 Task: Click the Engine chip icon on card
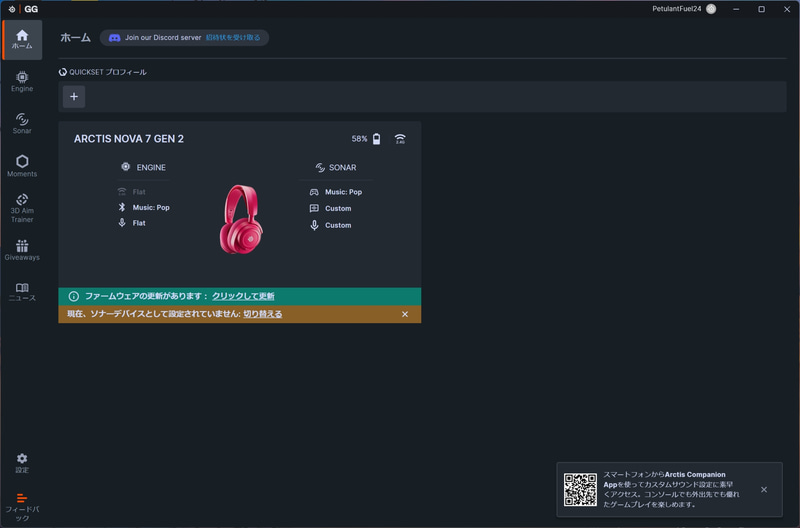click(x=126, y=167)
